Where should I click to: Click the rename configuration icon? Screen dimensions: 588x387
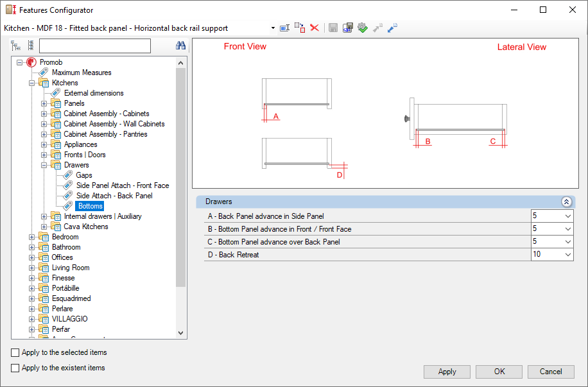click(285, 28)
